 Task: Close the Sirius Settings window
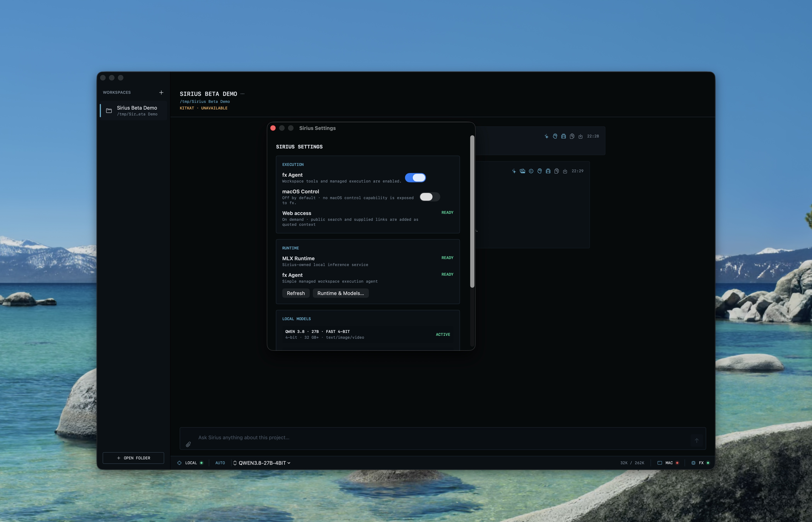(273, 128)
